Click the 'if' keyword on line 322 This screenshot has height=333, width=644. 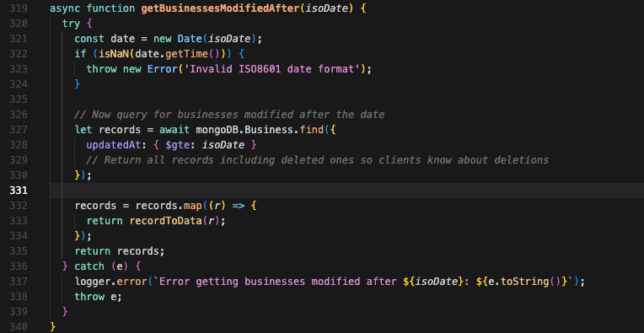[81, 54]
